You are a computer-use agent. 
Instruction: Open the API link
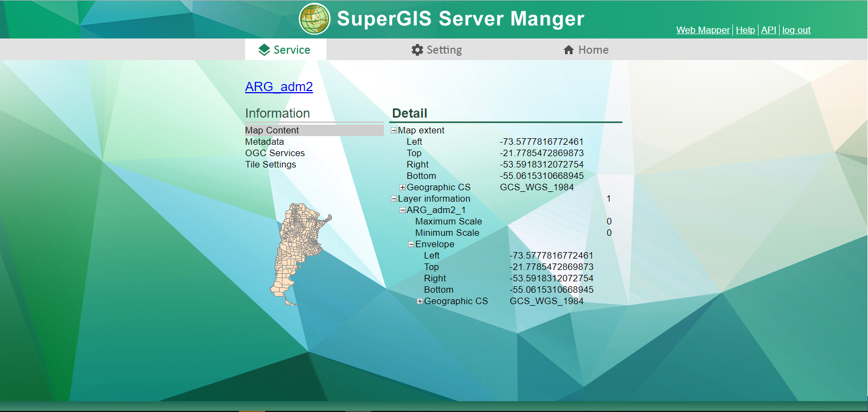click(x=768, y=30)
